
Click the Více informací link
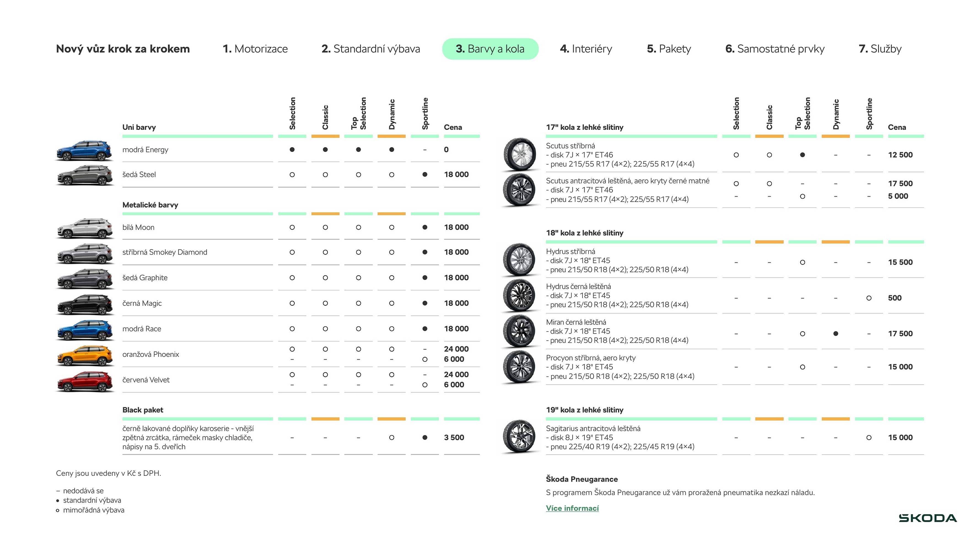point(572,508)
